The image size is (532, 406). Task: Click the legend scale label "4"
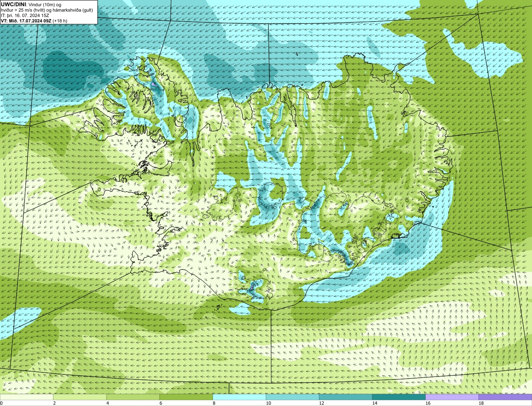[x=108, y=403]
